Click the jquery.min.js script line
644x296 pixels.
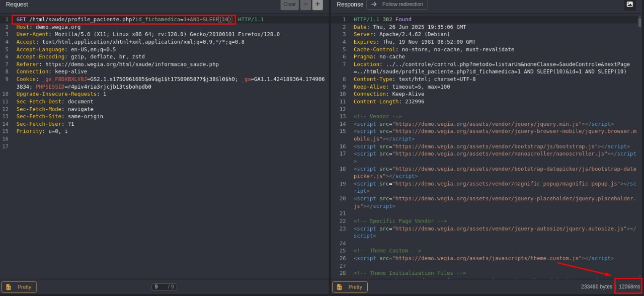(x=484, y=124)
